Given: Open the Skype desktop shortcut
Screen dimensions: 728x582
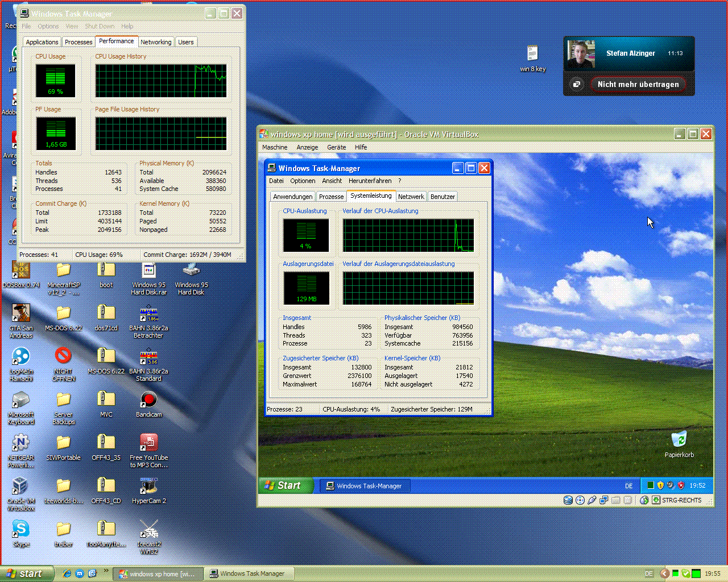Looking at the screenshot, I should pos(21,529).
